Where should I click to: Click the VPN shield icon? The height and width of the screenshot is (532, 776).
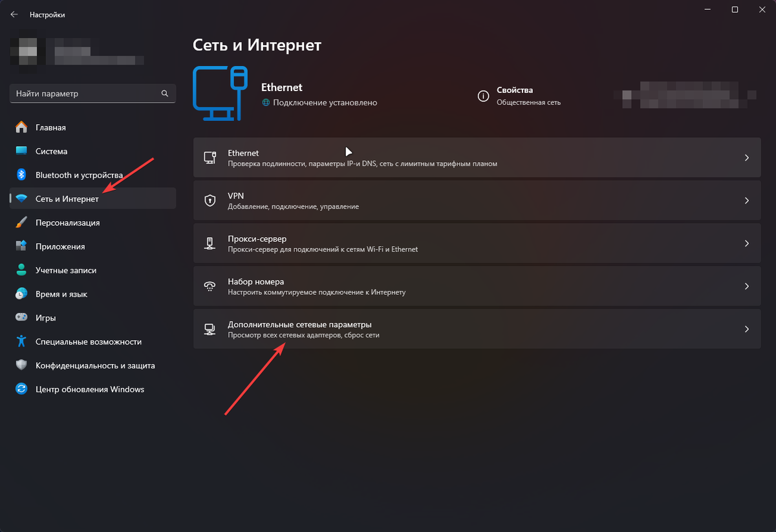(210, 201)
